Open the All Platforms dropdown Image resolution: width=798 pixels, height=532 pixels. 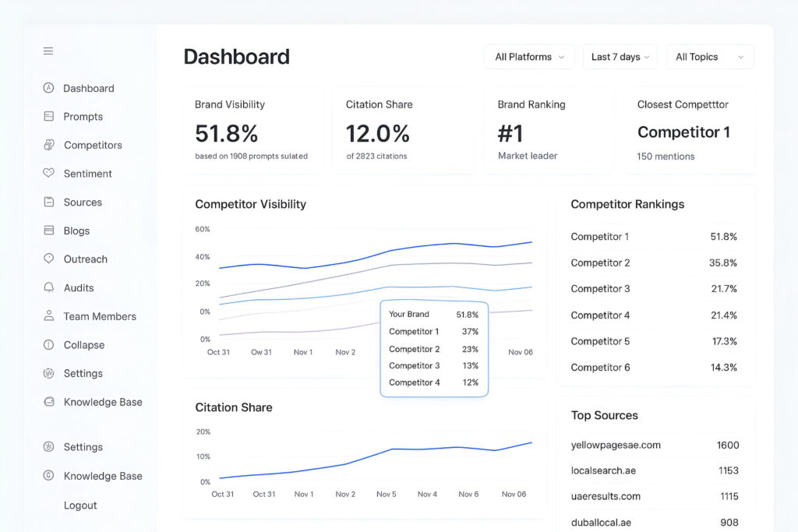529,56
